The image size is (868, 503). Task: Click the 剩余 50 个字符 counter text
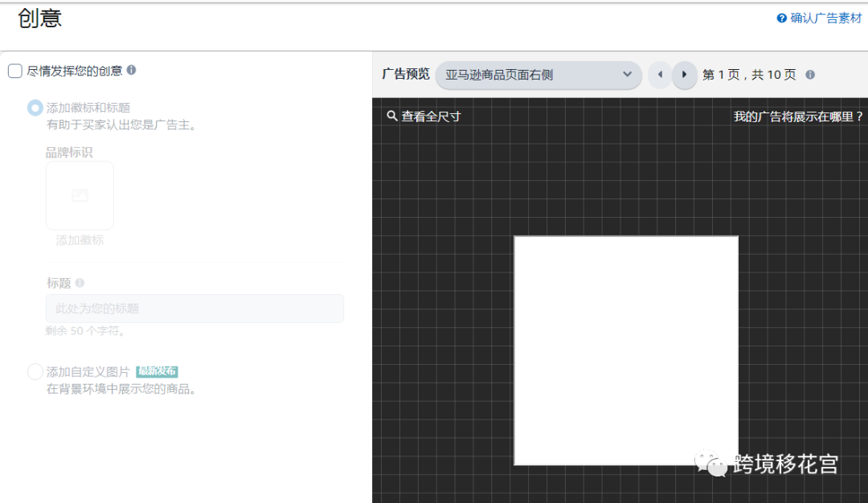point(86,330)
